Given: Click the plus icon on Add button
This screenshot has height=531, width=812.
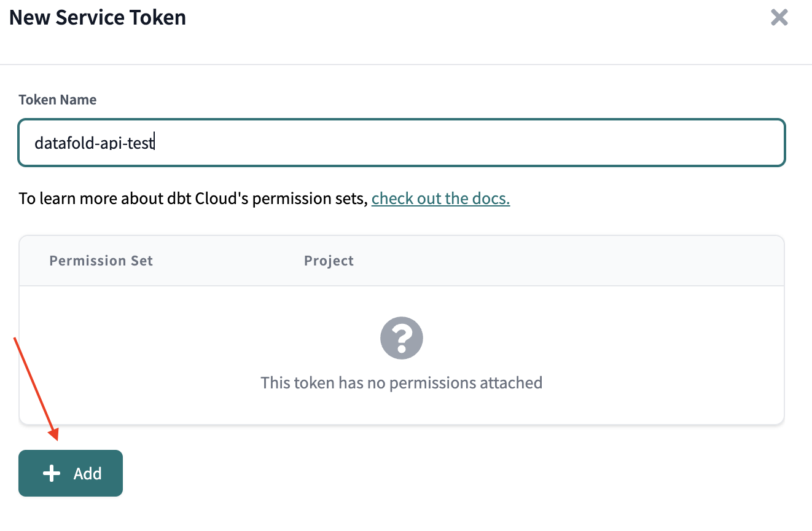Looking at the screenshot, I should (x=52, y=473).
